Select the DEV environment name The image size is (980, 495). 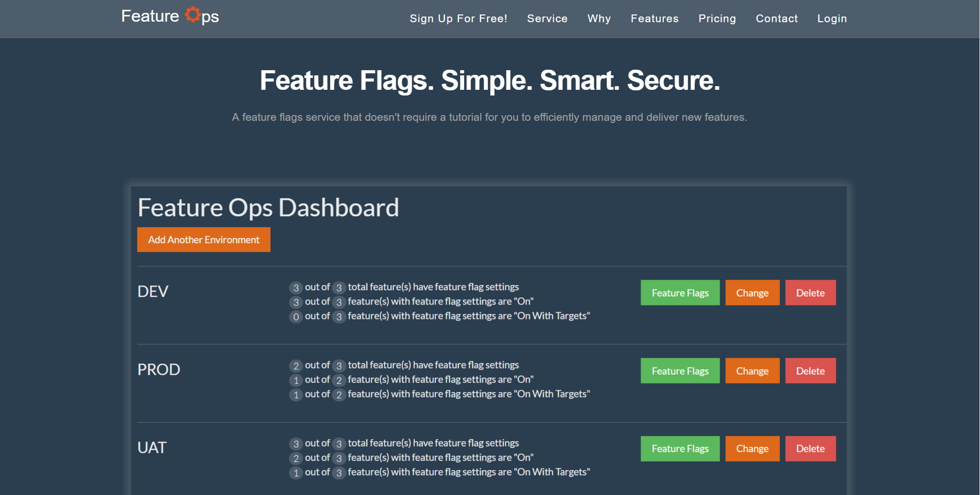click(x=153, y=292)
